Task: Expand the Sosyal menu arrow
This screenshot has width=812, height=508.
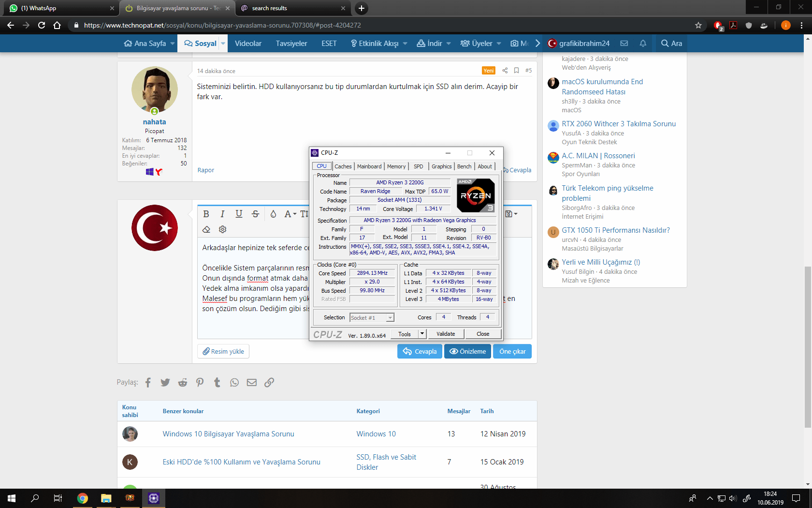Action: click(223, 44)
